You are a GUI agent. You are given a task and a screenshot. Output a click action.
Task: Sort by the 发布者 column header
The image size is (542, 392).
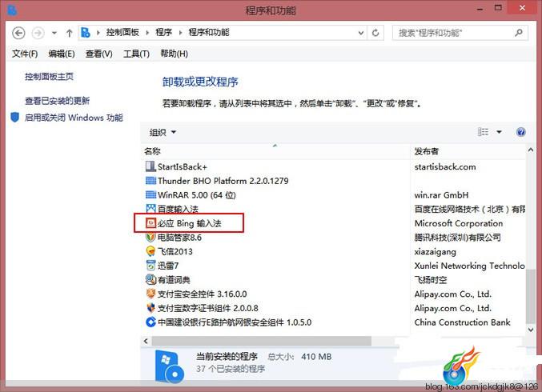426,151
